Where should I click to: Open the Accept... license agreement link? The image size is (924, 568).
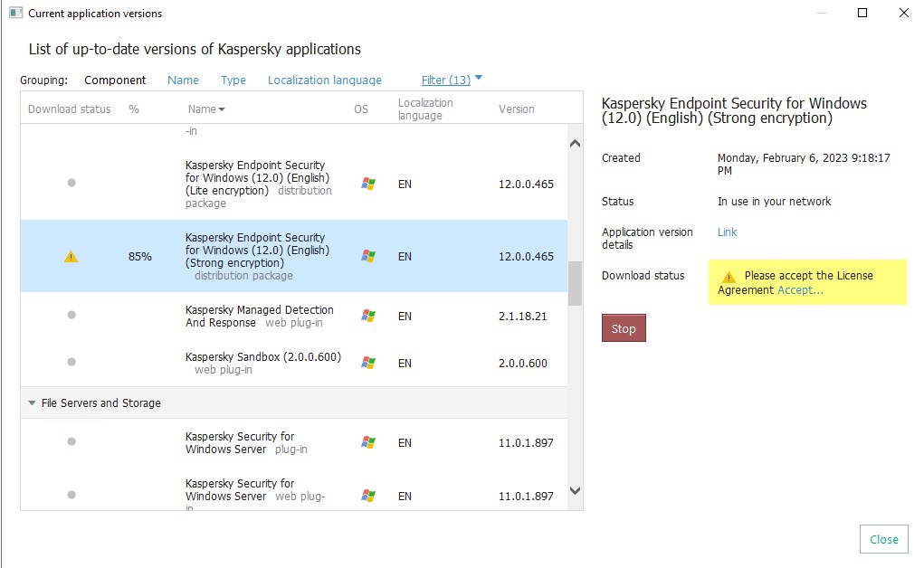pyautogui.click(x=800, y=290)
